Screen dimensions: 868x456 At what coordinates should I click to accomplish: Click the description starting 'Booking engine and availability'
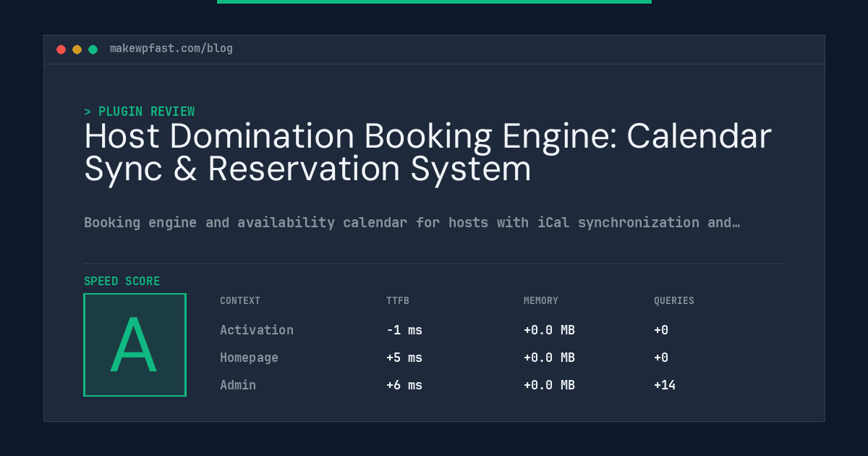coord(412,222)
